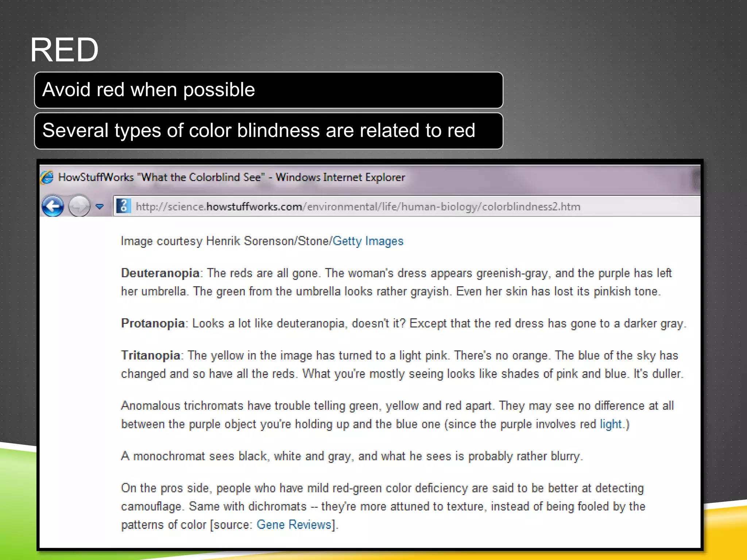Click the bold word Tritanopia

click(151, 355)
